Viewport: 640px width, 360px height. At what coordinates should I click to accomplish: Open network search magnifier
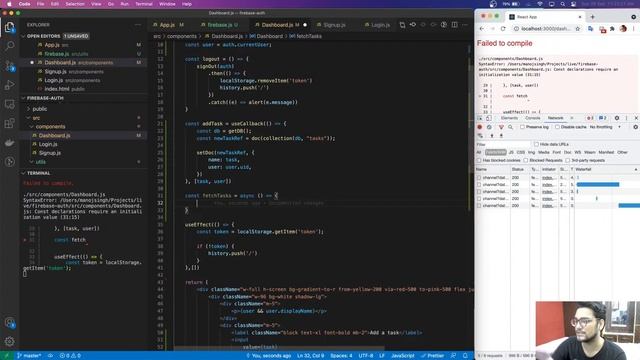click(x=510, y=127)
